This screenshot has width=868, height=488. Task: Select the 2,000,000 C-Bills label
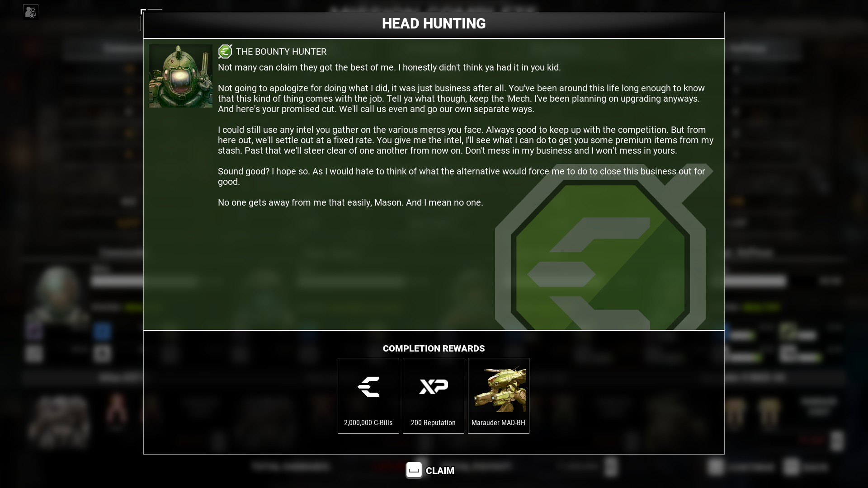(x=368, y=423)
